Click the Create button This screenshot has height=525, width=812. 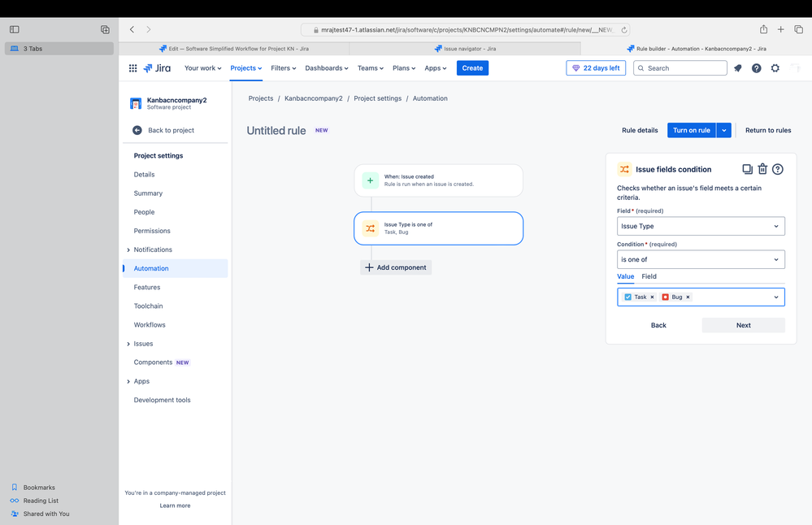472,67
